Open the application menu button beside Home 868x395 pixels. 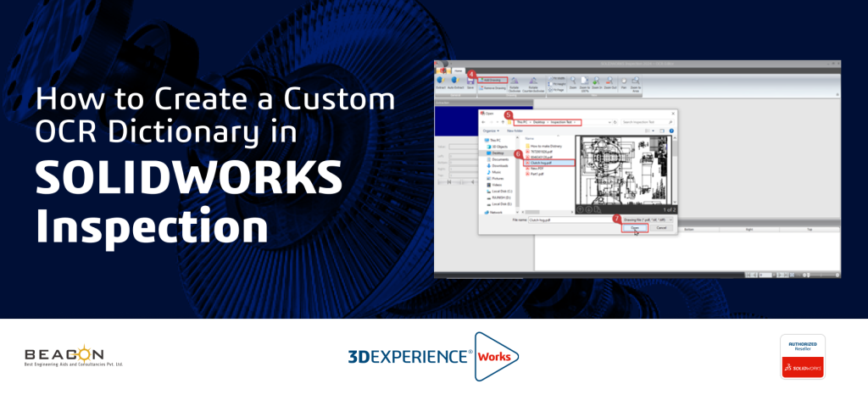click(443, 71)
